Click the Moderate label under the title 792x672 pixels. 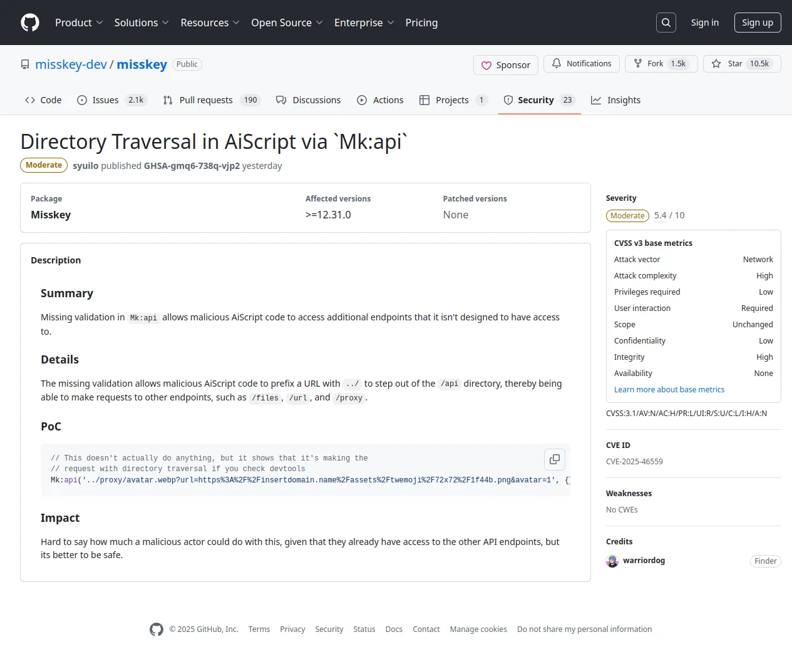[x=44, y=165]
